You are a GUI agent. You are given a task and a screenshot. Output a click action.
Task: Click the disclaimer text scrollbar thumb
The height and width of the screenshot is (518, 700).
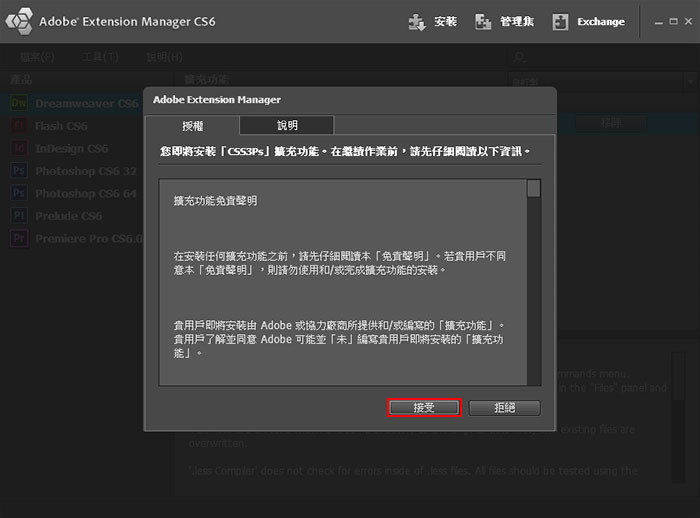click(x=533, y=188)
